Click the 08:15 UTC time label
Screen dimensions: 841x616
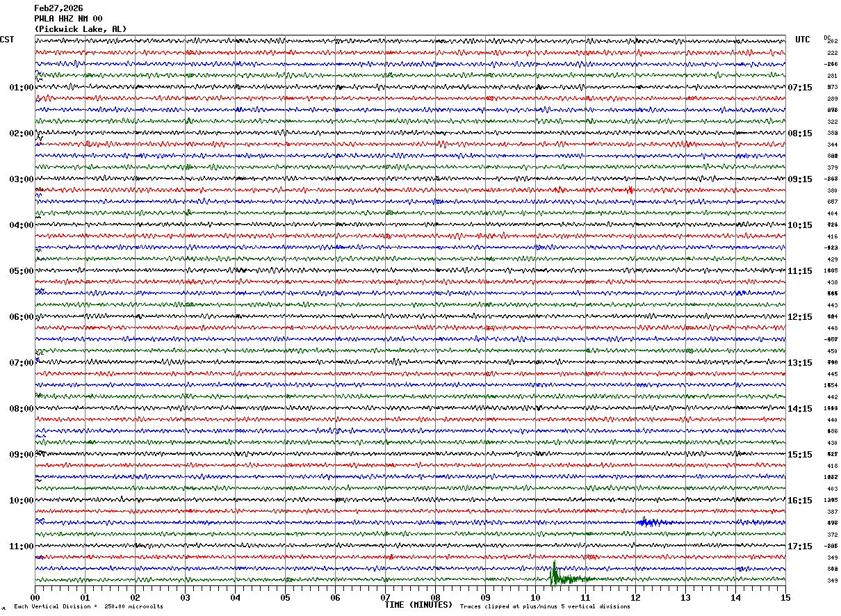[x=800, y=133]
